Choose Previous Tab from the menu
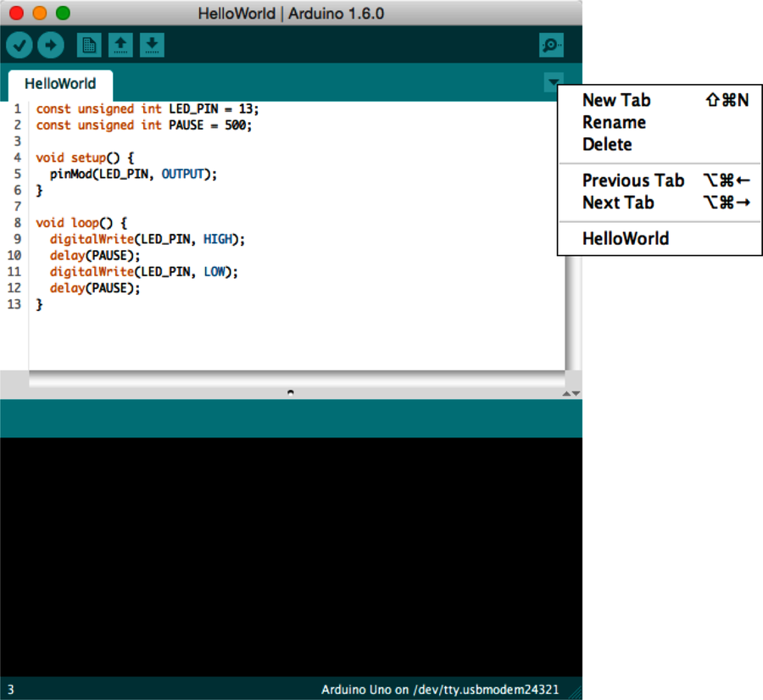This screenshot has height=700, width=763. [x=632, y=181]
